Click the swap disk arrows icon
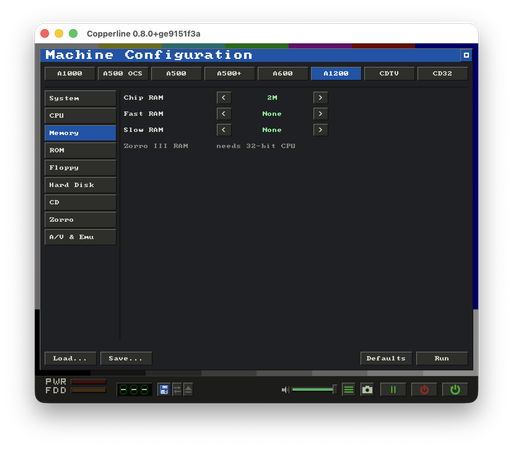The width and height of the screenshot is (513, 449). coord(177,389)
